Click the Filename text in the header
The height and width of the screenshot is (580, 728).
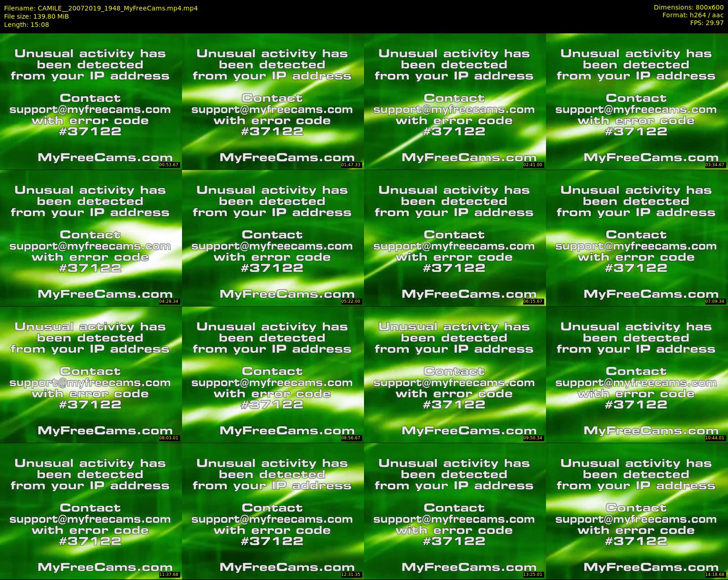101,8
